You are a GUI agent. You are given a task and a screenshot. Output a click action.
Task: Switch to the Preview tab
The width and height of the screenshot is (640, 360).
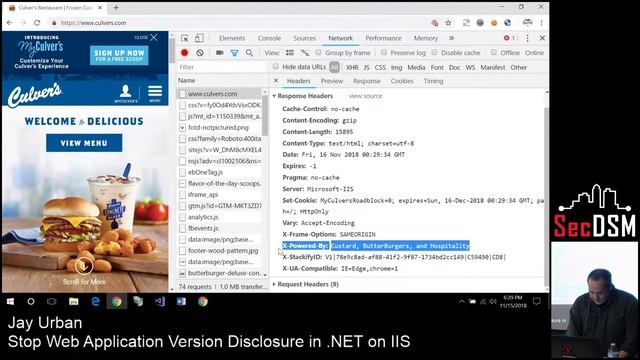click(332, 81)
